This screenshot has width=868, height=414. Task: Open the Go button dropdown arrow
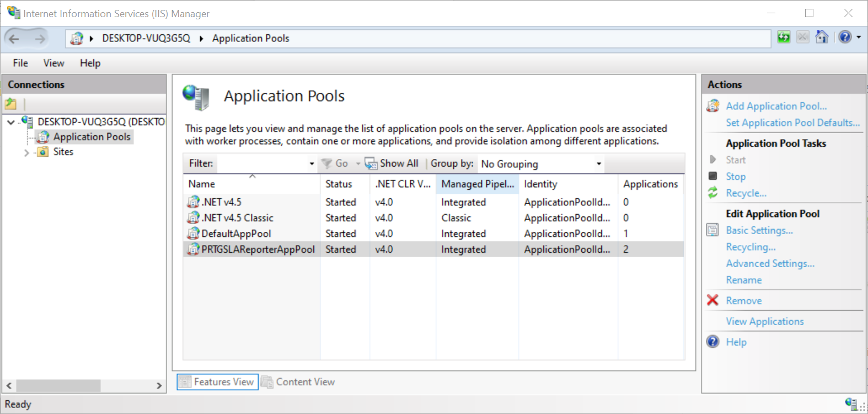(358, 164)
